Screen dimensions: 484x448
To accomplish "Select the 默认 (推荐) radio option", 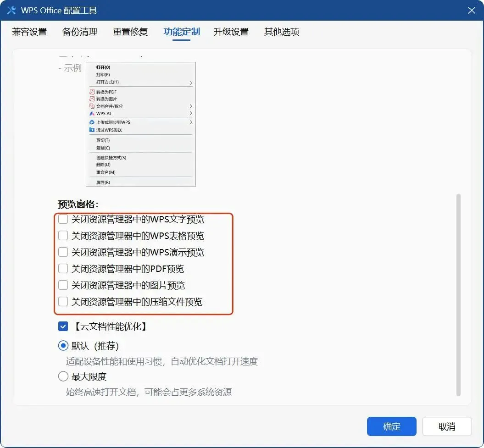I will coord(63,346).
